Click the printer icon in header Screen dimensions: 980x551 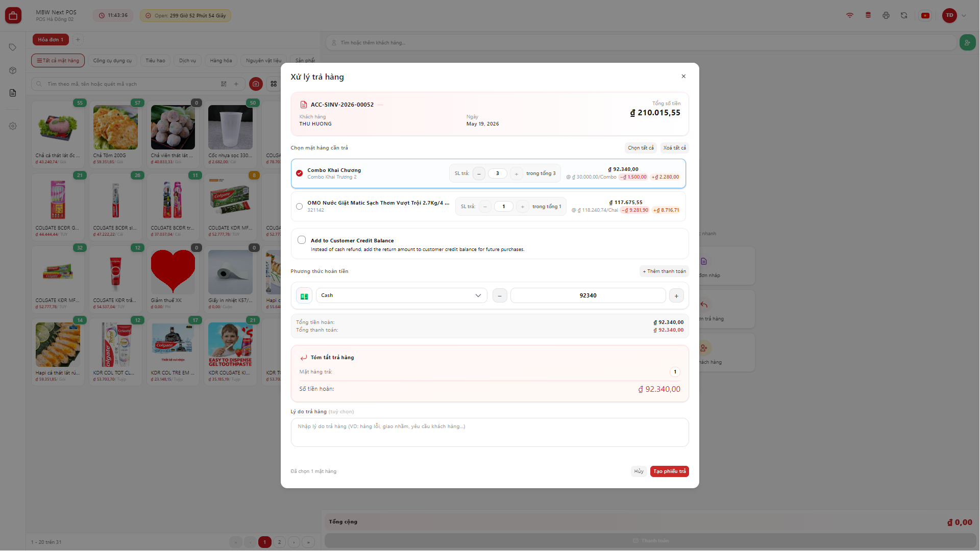coord(886,15)
